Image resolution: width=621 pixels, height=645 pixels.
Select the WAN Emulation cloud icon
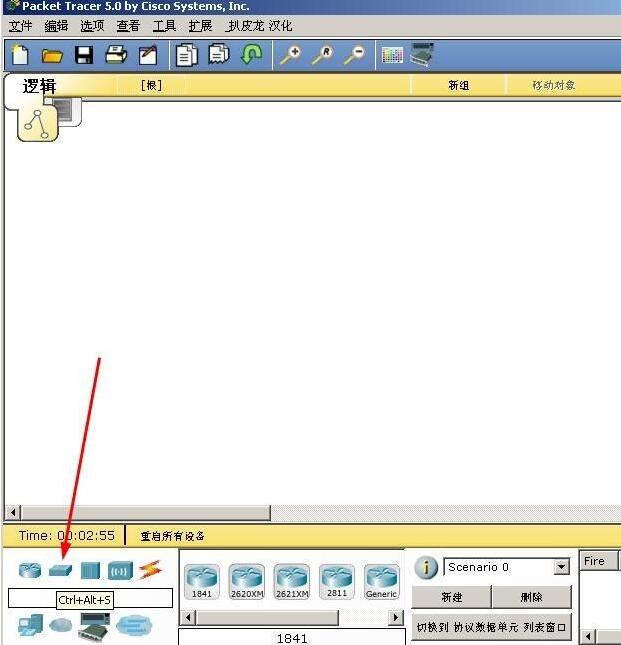60,625
